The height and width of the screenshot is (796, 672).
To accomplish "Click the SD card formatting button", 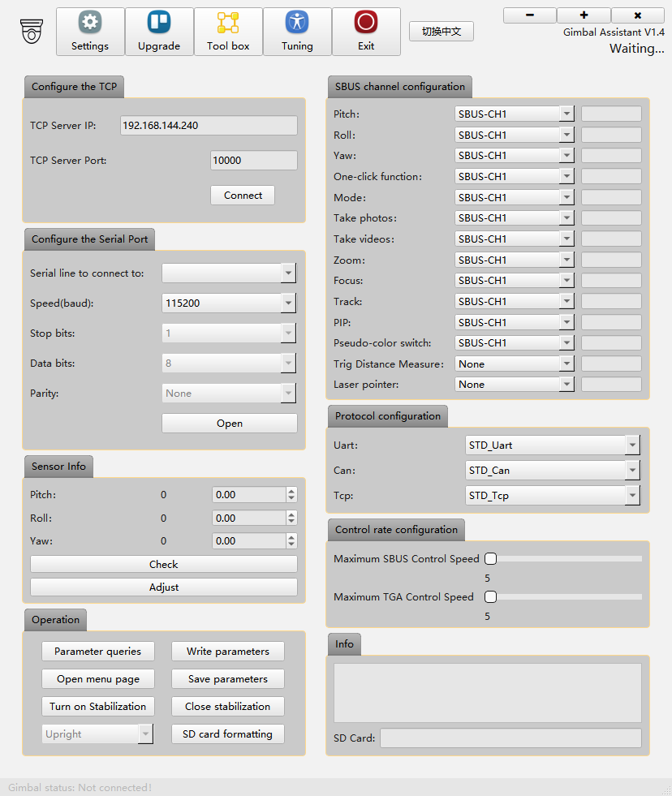I will (228, 734).
